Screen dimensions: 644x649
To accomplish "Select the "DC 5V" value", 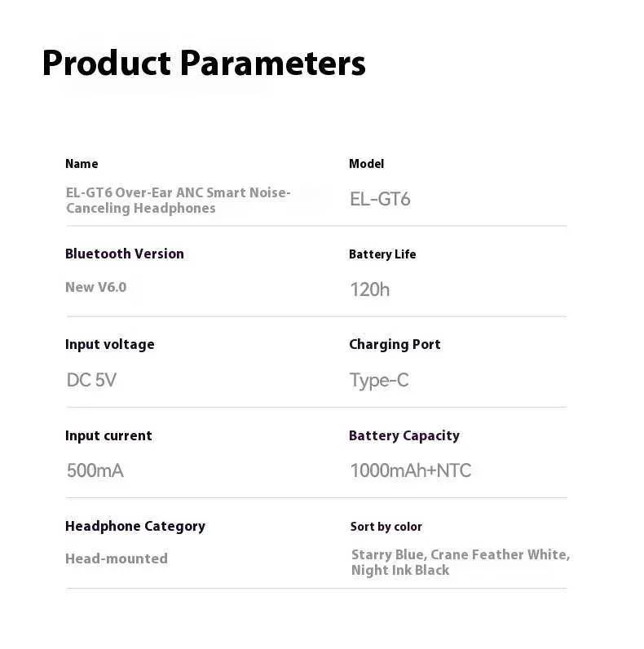I will coord(91,380).
